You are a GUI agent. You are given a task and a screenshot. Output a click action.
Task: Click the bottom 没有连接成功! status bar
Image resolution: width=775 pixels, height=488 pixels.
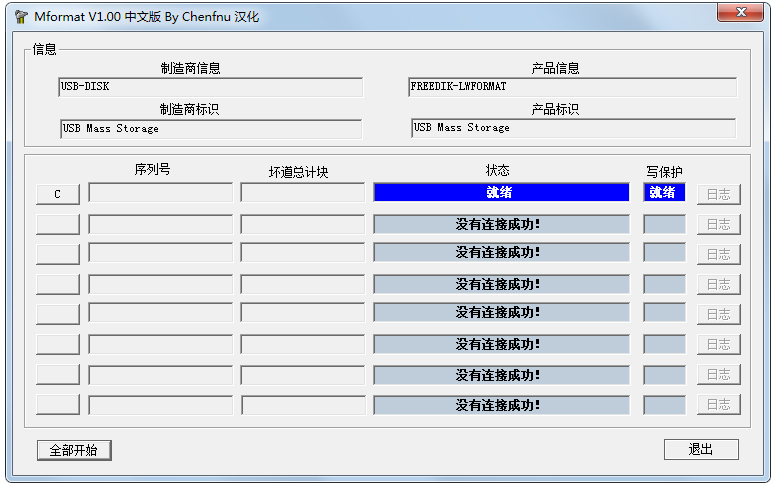[x=501, y=405]
